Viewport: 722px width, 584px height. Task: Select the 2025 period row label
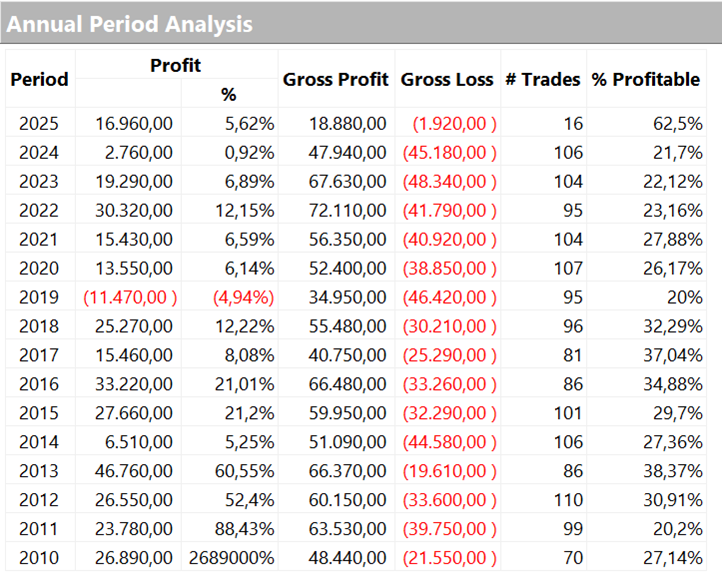39,124
